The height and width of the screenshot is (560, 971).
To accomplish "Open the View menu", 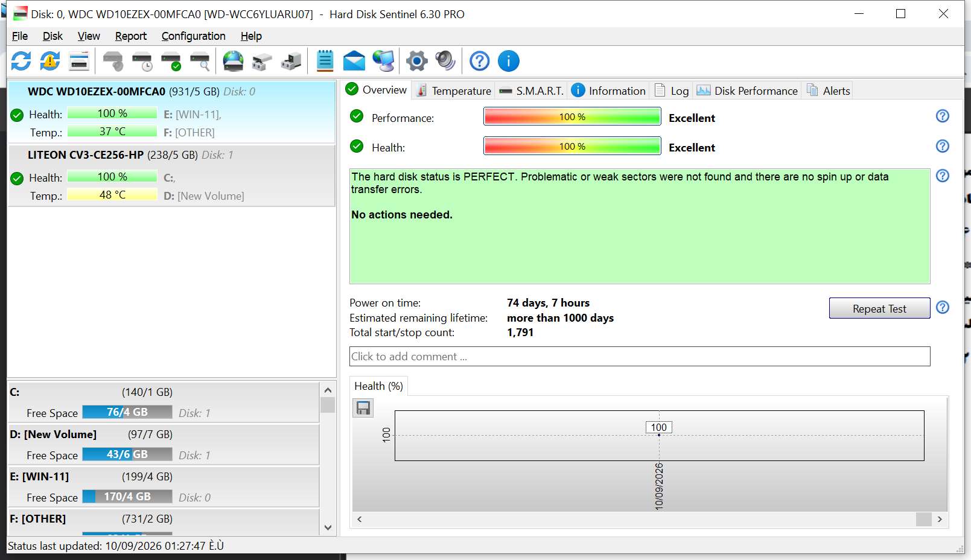I will coord(89,36).
